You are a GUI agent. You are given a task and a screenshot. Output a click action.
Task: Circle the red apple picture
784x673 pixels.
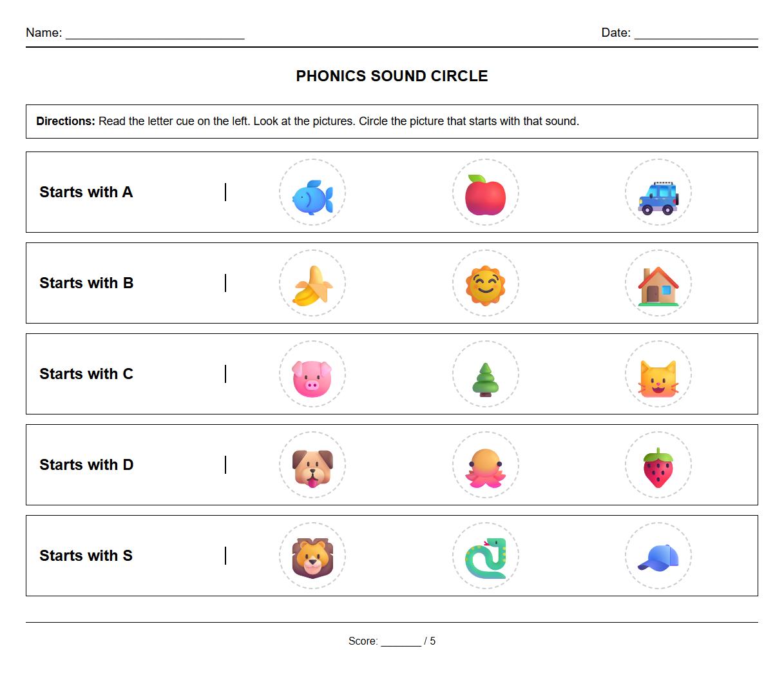485,193
